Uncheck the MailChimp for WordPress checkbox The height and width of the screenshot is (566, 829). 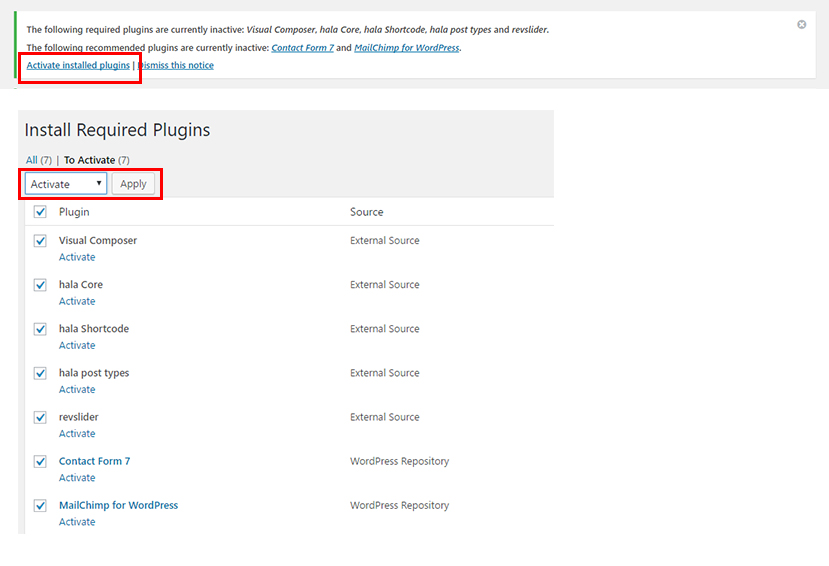pos(40,505)
